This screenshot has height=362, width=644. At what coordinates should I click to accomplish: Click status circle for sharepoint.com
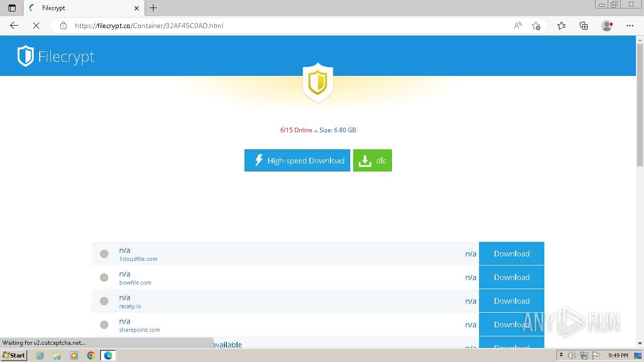tap(104, 325)
